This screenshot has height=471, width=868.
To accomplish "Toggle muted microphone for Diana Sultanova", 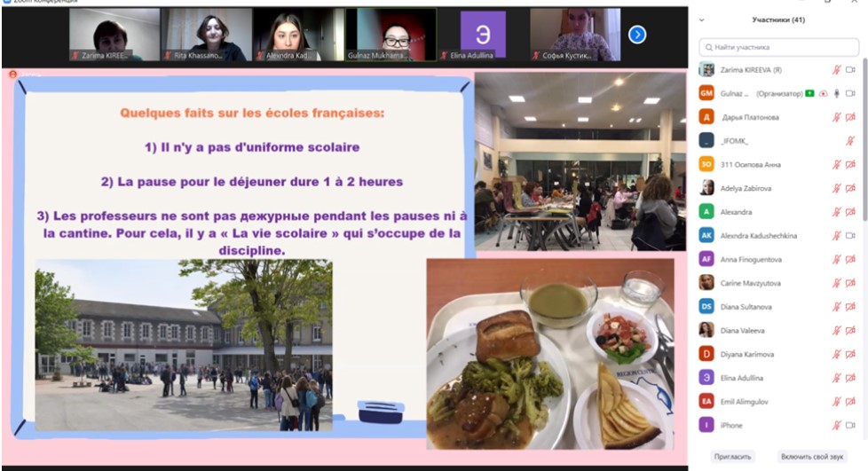I will (836, 307).
